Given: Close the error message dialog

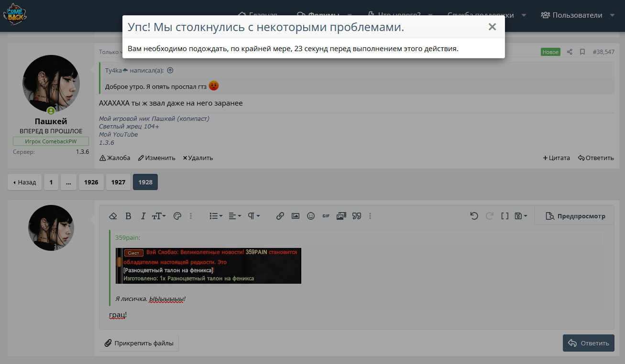Looking at the screenshot, I should click(x=492, y=27).
